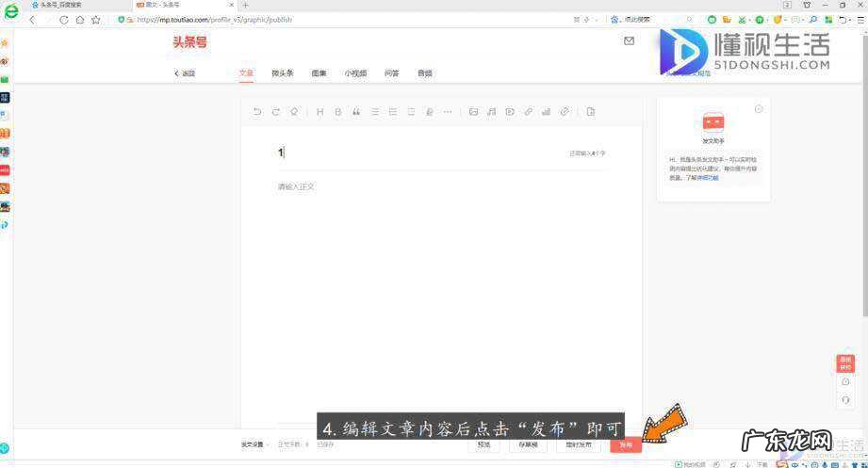Click the favorites star in left sidebar

5,42
